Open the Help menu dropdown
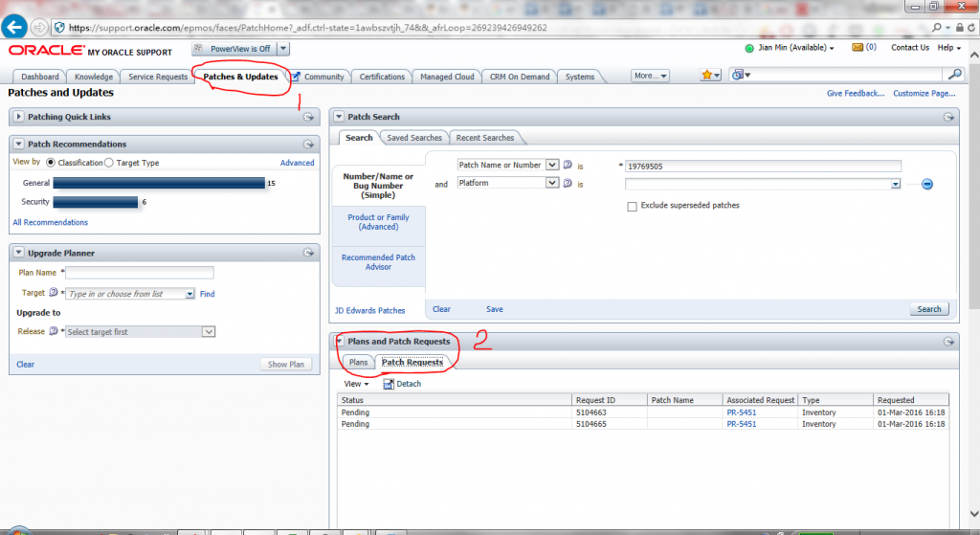 point(948,48)
